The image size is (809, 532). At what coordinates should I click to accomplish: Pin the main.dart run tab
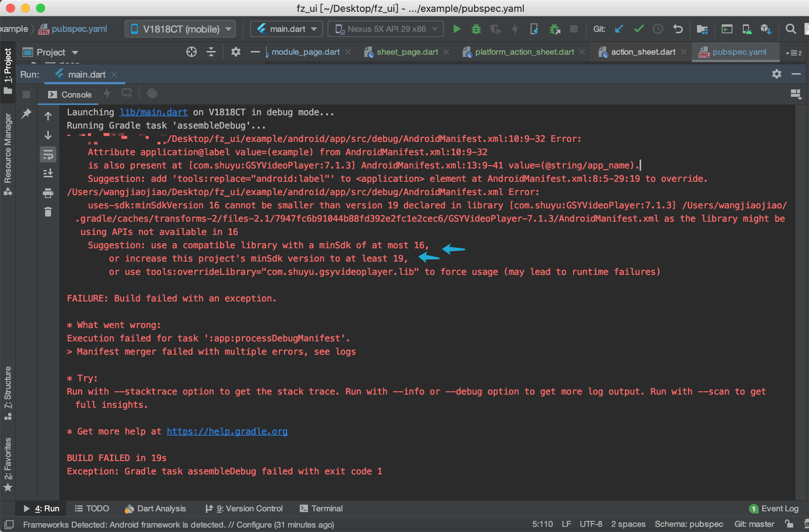tap(26, 114)
